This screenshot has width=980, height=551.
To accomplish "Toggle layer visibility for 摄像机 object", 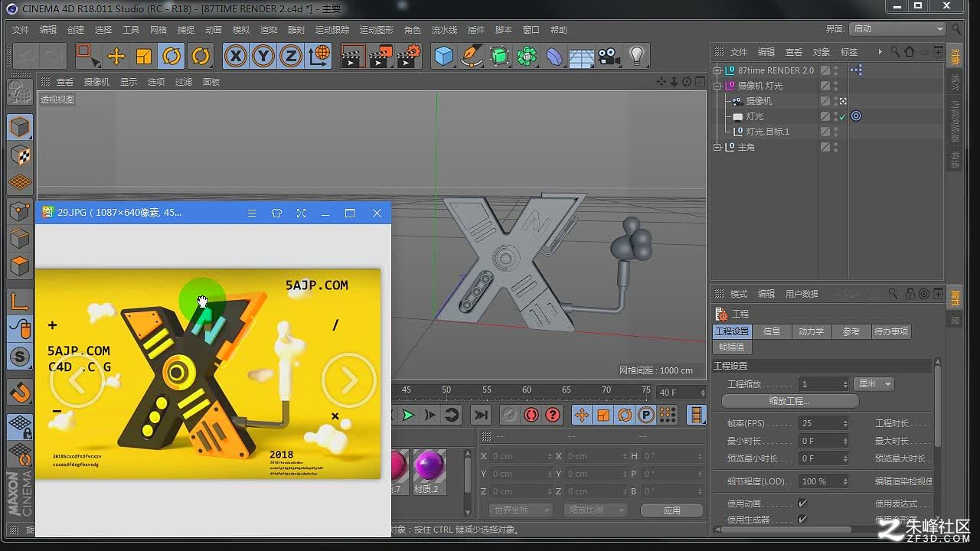I will (825, 101).
